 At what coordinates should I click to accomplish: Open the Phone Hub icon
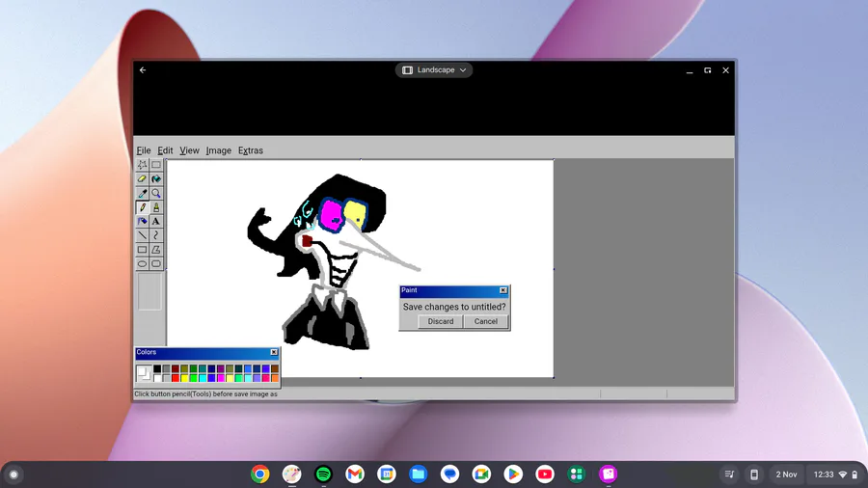(753, 474)
